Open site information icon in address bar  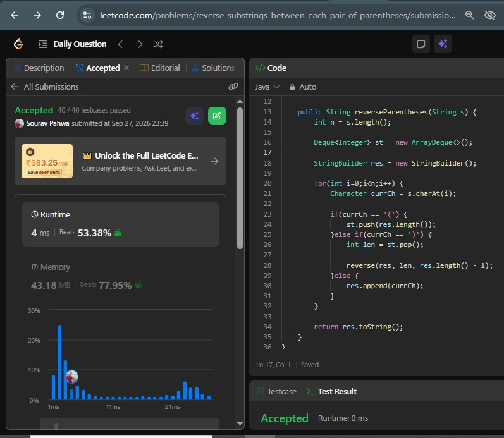tap(87, 15)
